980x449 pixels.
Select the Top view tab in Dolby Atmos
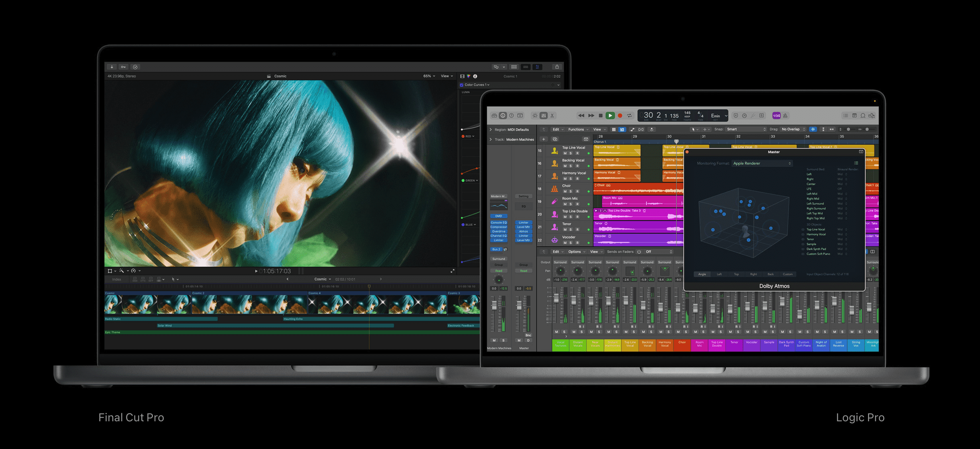pyautogui.click(x=736, y=274)
